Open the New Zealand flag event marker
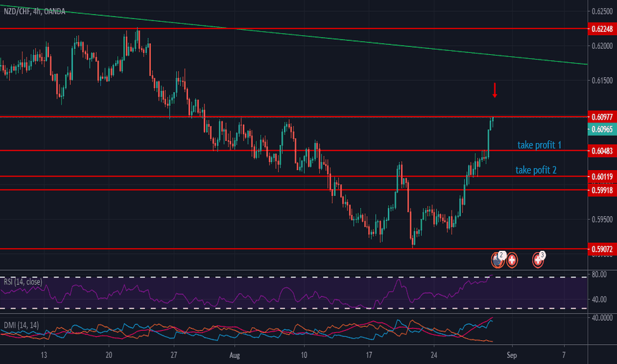 [x=498, y=259]
